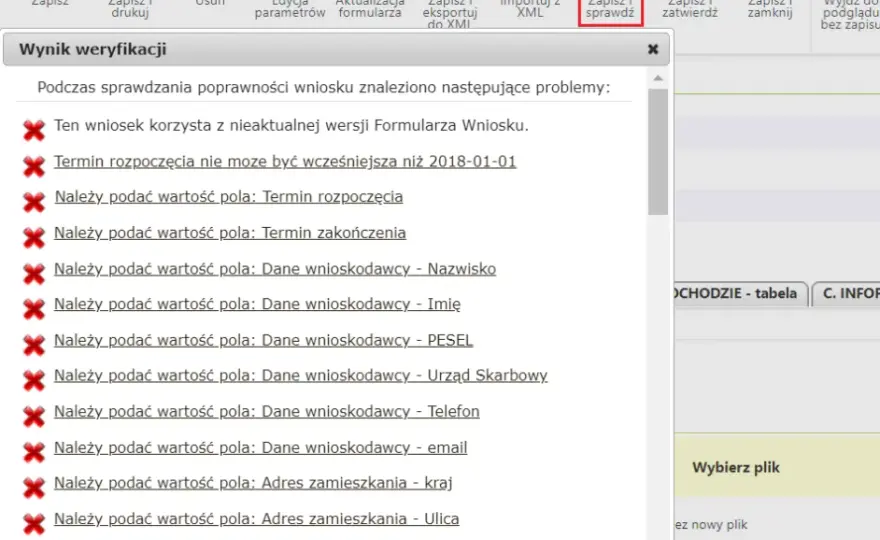The height and width of the screenshot is (540, 880).
Task: Go to the Dane wnioskodawcy - PESEL error
Action: coord(263,340)
